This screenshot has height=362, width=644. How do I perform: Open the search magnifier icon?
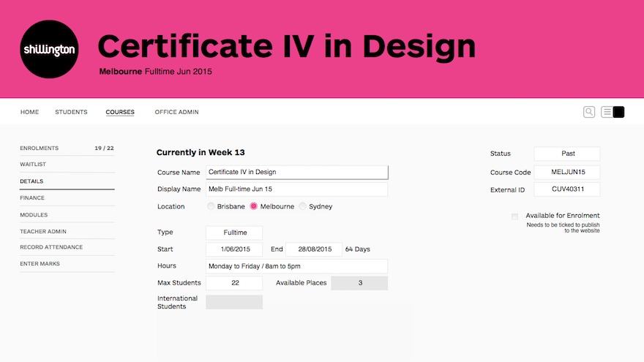(589, 112)
